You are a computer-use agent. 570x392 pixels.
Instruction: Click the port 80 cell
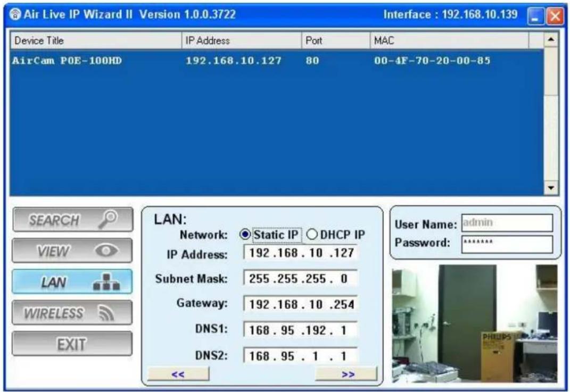[x=312, y=61]
